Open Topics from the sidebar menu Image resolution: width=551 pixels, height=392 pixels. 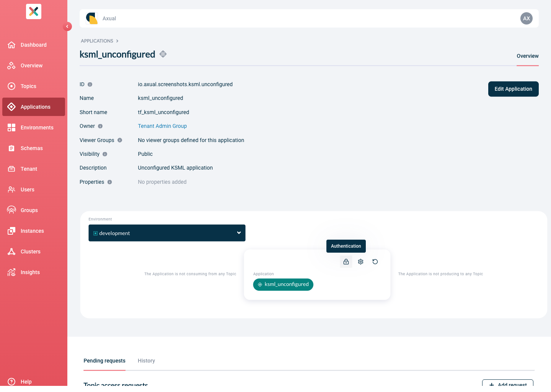click(x=34, y=86)
